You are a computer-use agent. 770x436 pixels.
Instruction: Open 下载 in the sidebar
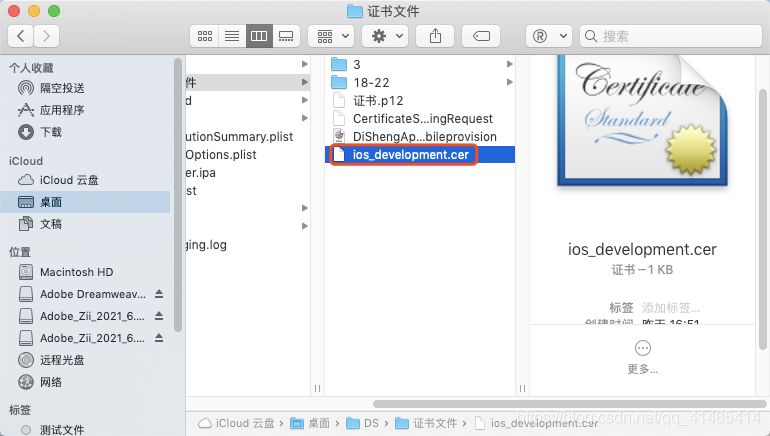[x=40, y=132]
